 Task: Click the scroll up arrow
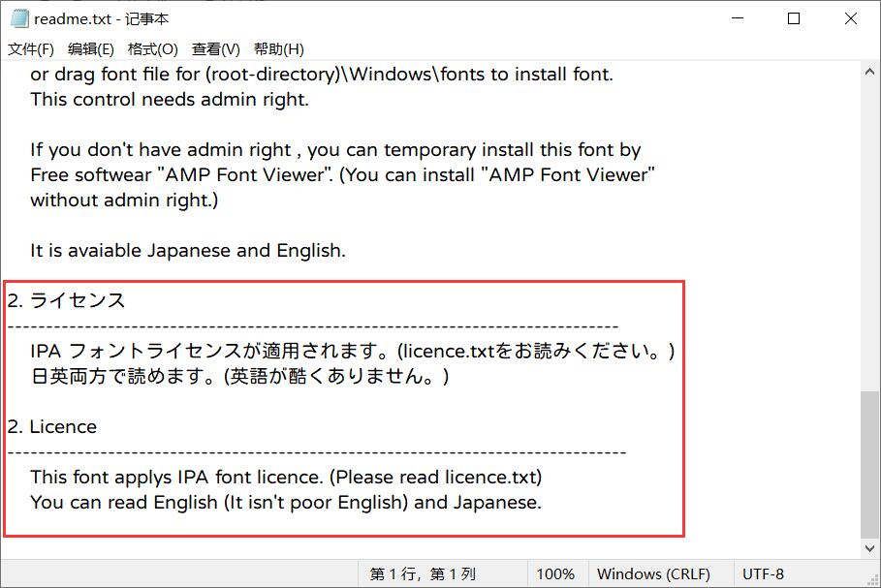(869, 72)
